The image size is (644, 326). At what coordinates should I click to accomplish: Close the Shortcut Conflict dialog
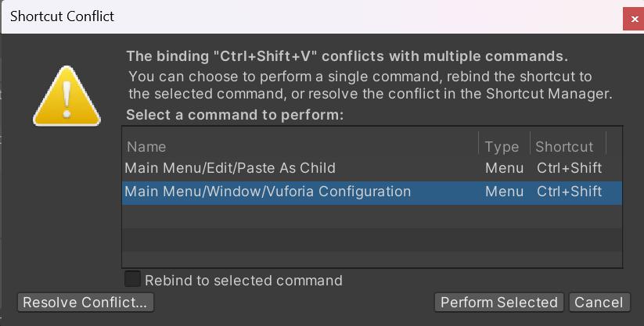point(634,19)
